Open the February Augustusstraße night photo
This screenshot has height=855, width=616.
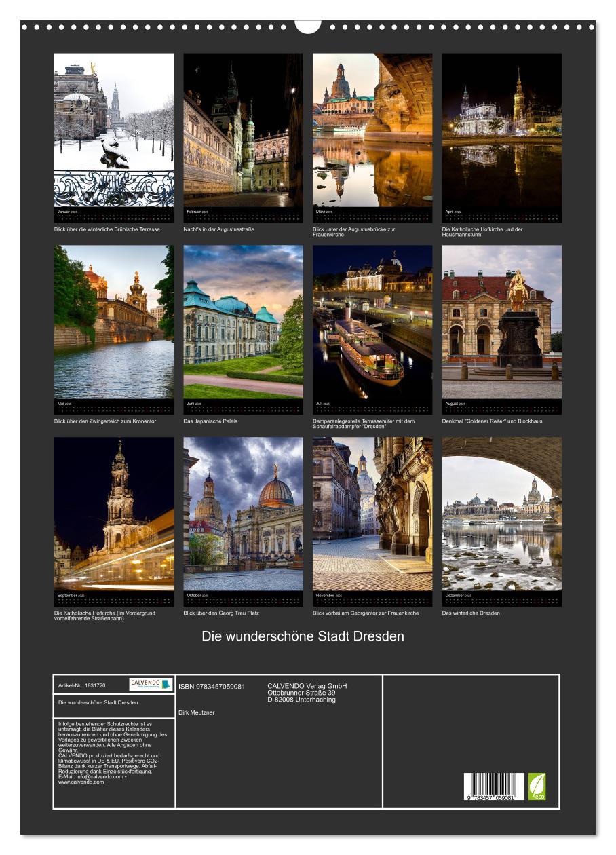[243, 130]
